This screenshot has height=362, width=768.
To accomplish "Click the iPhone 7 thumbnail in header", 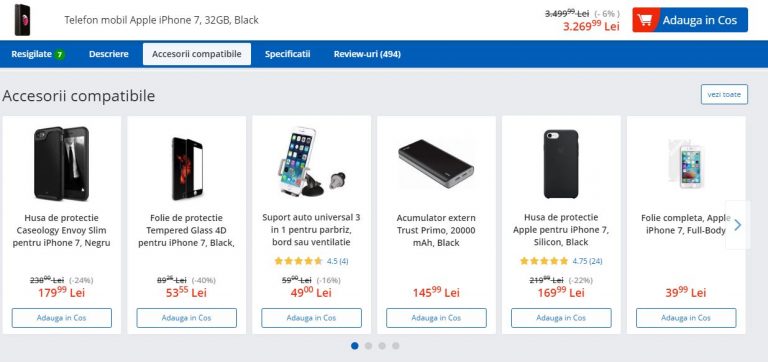I will 23,20.
